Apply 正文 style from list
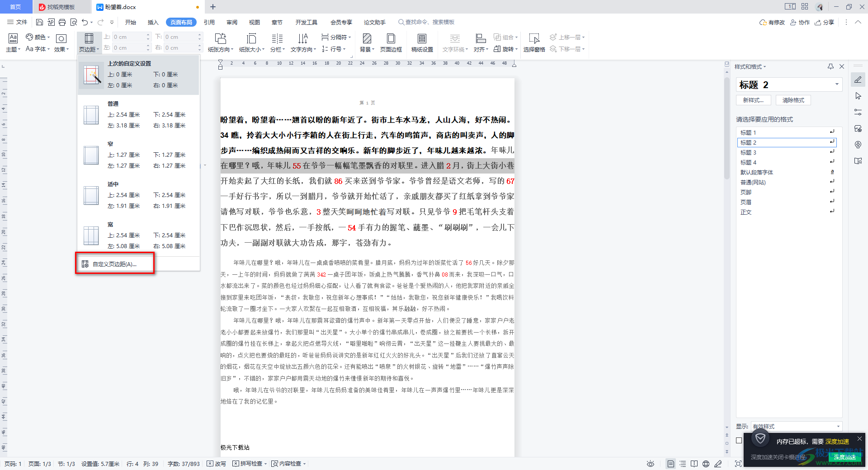This screenshot has width=868, height=470. coord(787,212)
